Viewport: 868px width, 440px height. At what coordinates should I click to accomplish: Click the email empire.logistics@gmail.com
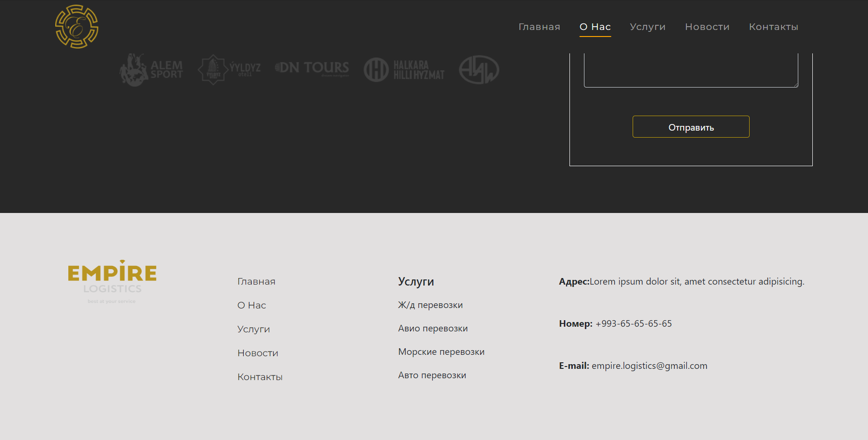[x=649, y=366]
